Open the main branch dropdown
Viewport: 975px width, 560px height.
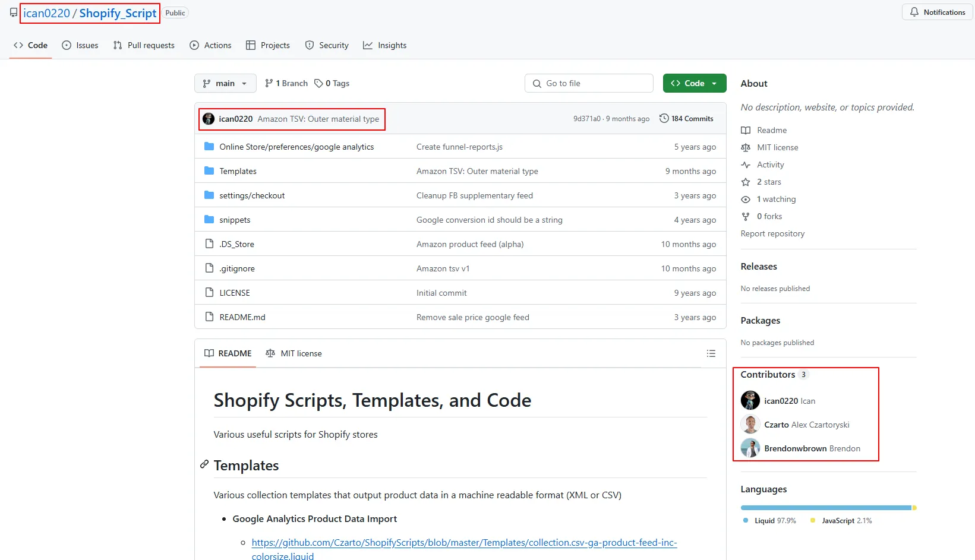pyautogui.click(x=225, y=83)
